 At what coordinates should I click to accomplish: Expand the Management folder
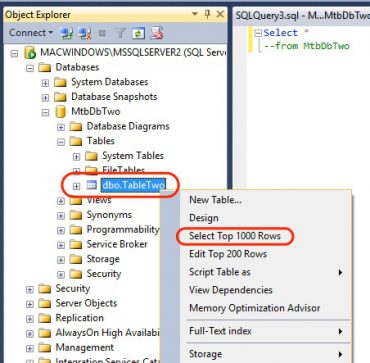pos(30,348)
